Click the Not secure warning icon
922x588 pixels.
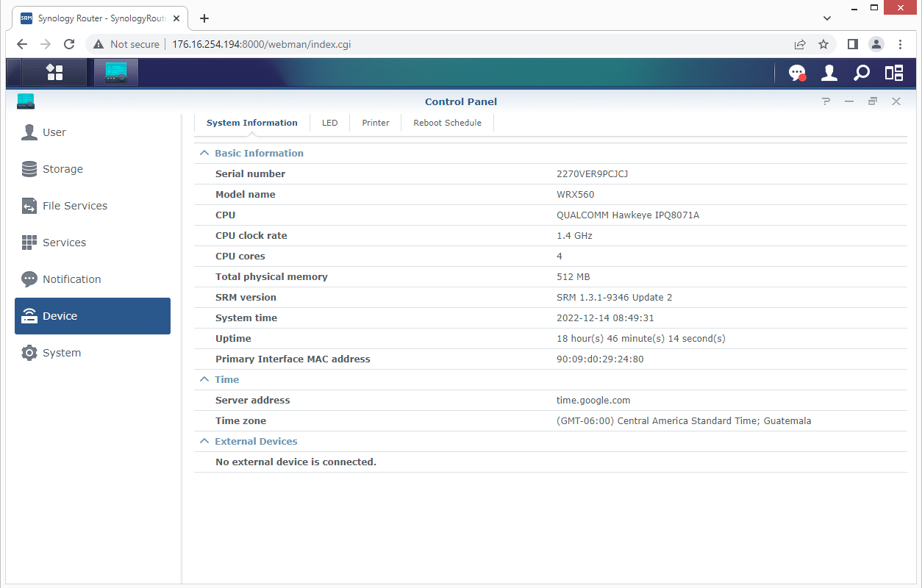(x=99, y=44)
